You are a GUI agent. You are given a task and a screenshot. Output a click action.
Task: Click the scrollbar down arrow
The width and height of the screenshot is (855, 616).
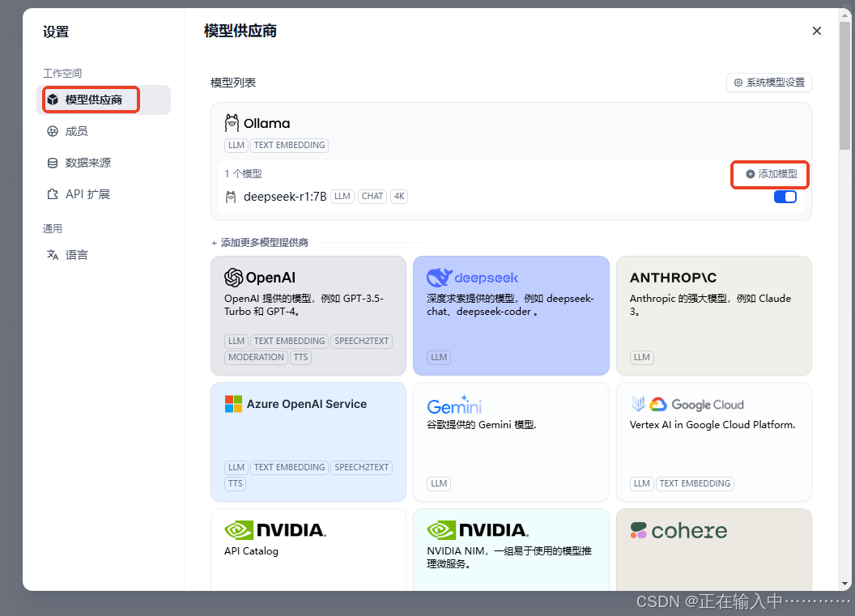(844, 584)
